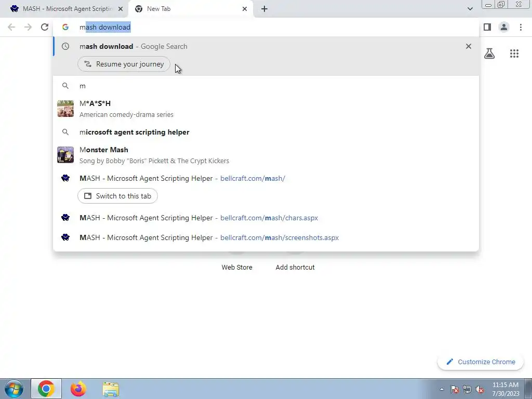Click the Google G icon in address bar

coord(65,27)
